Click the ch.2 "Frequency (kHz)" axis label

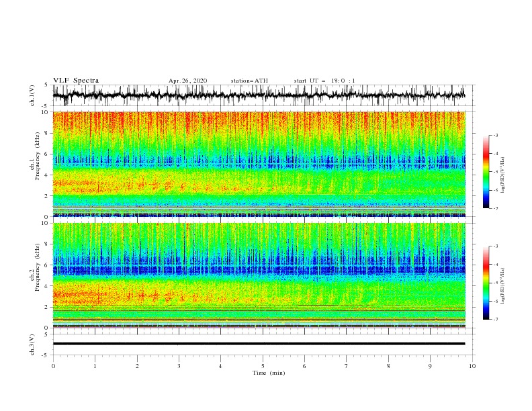point(38,267)
